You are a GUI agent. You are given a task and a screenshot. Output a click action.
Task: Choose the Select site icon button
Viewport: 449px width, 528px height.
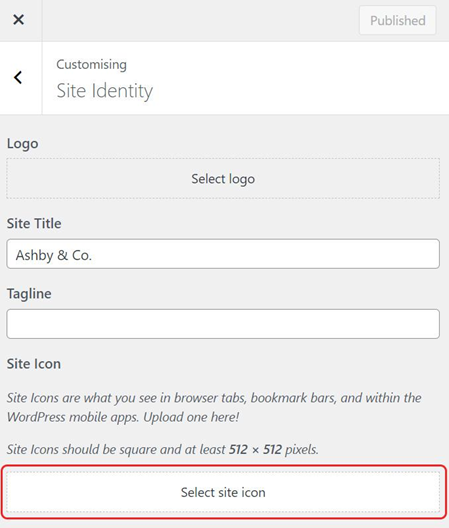coord(223,492)
